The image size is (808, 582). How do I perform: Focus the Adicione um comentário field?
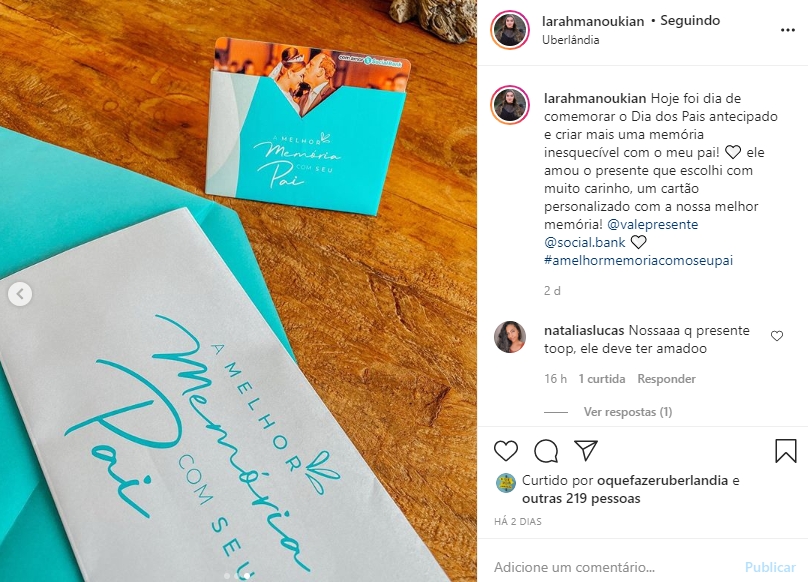[x=613, y=567]
